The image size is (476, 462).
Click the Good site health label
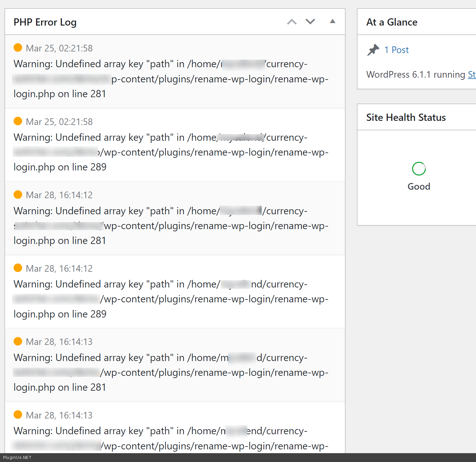[x=419, y=187]
